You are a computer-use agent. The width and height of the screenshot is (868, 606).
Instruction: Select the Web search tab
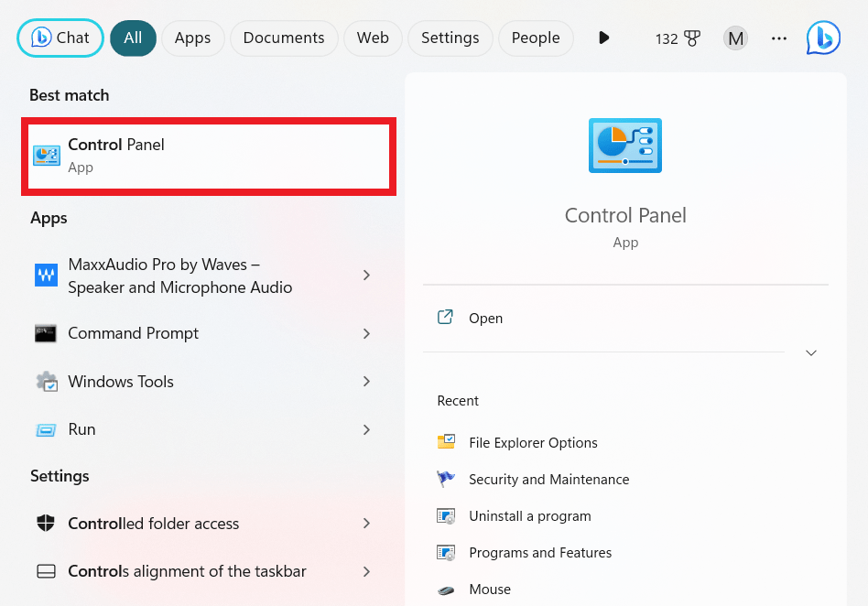pos(373,38)
